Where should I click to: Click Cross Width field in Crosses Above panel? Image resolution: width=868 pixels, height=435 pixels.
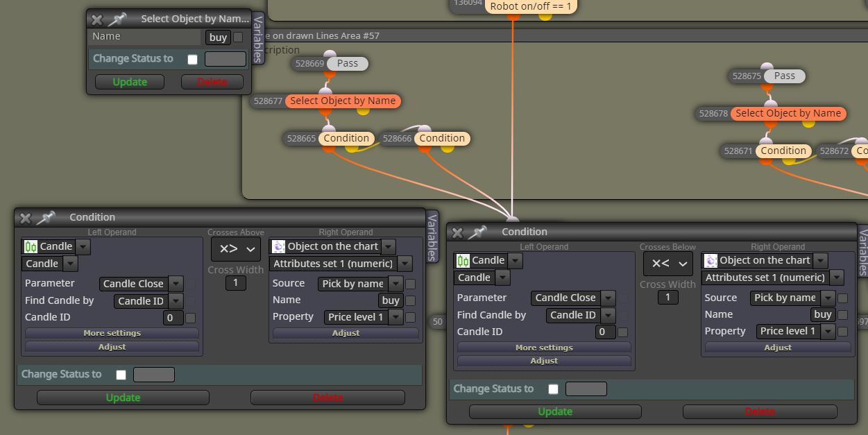click(x=235, y=282)
